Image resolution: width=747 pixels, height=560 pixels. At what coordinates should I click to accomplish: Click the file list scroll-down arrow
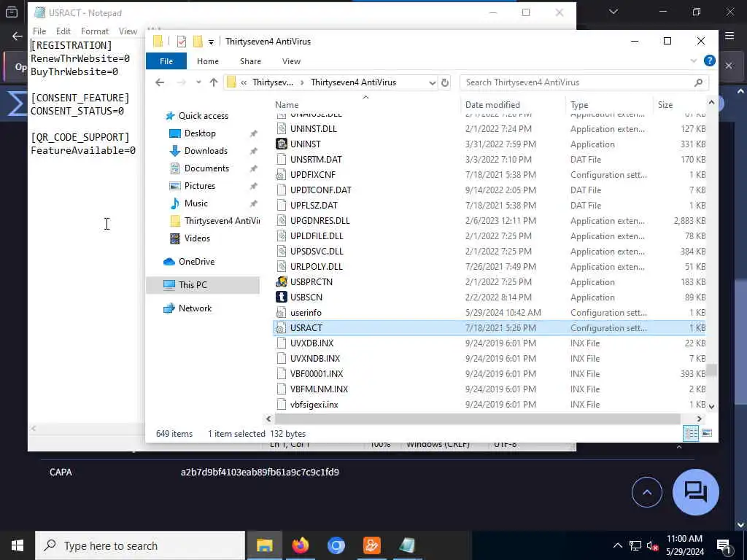click(711, 406)
